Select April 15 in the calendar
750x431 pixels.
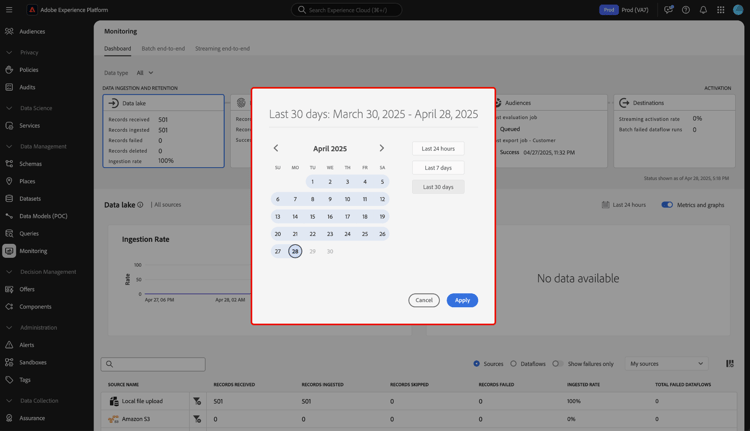click(312, 217)
